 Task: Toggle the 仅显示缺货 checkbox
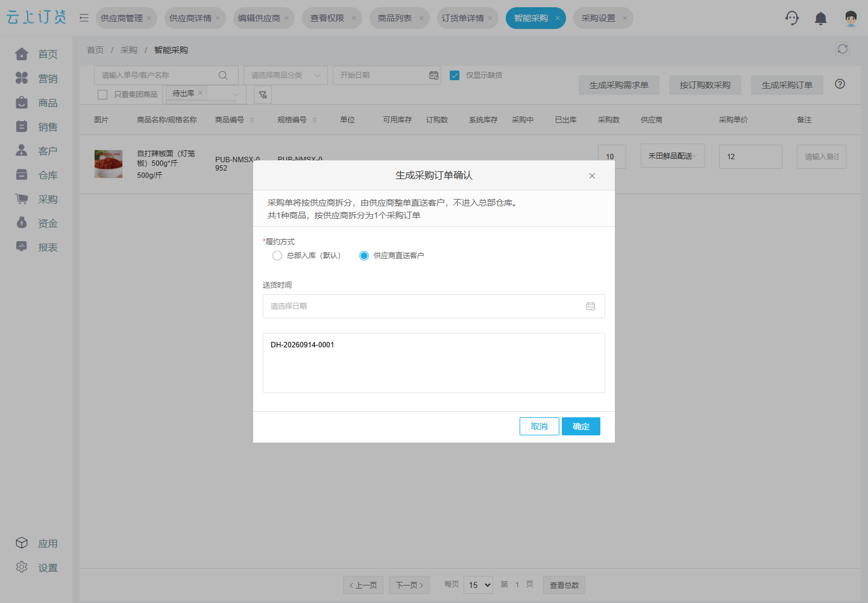coord(455,75)
